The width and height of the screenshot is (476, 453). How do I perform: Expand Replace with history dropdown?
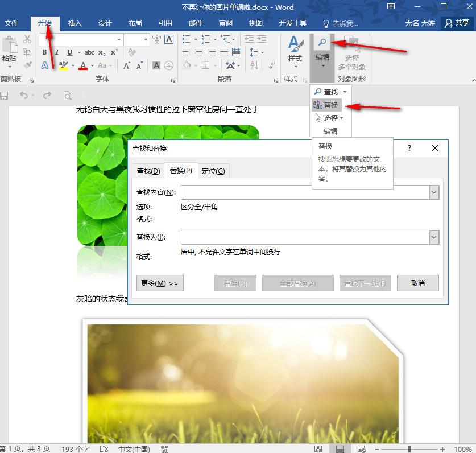tap(434, 237)
